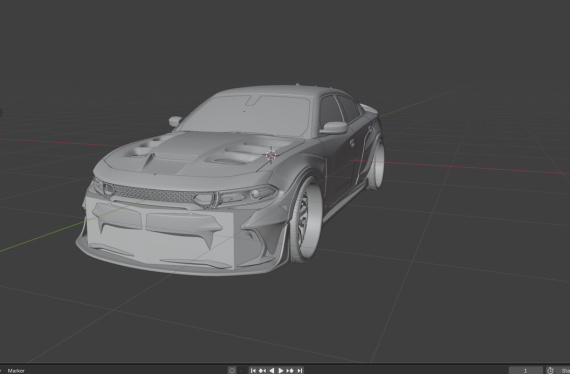Viewport: 570px width, 374px height.
Task: Select the car's front grille
Action: pyautogui.click(x=153, y=194)
